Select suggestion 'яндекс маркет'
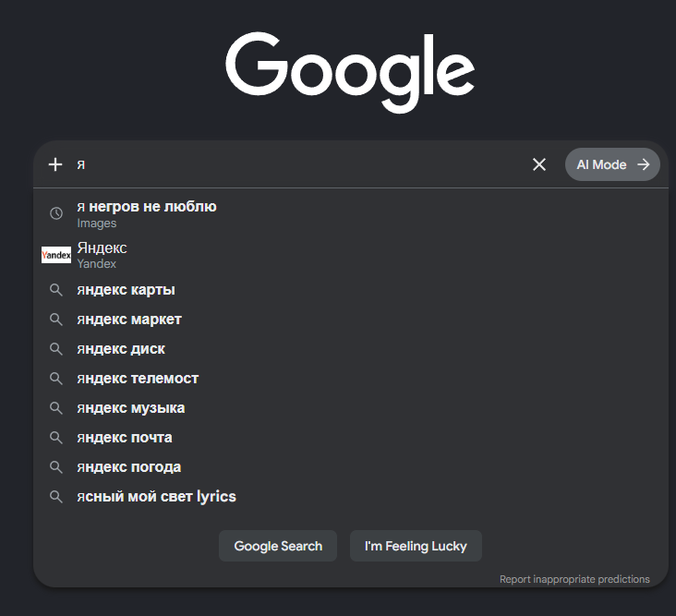 pos(351,320)
